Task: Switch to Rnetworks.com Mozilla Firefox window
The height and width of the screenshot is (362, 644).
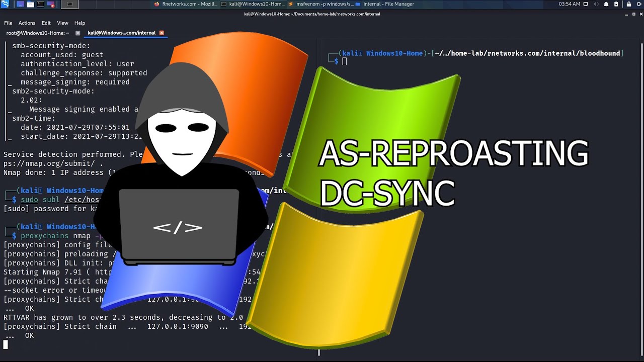Action: click(186, 4)
